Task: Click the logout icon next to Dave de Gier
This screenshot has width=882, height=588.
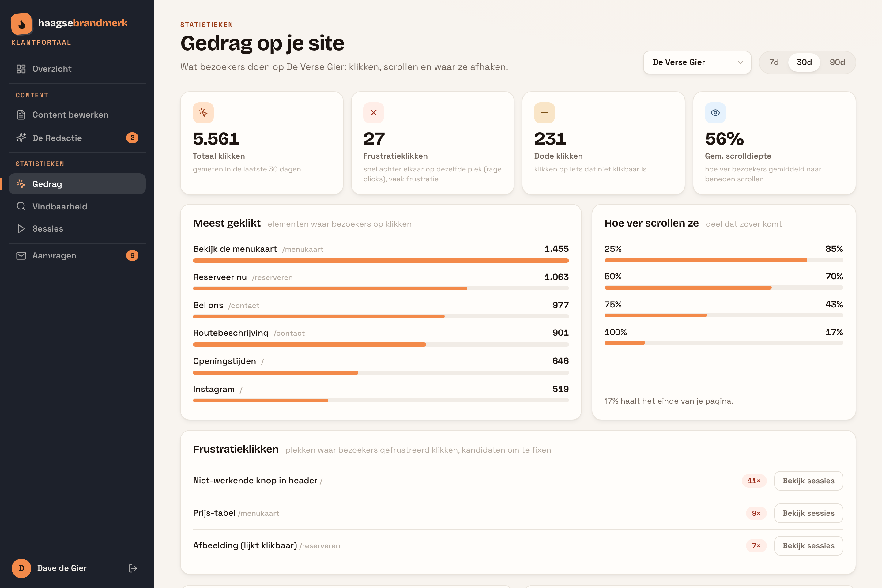Action: (x=133, y=568)
